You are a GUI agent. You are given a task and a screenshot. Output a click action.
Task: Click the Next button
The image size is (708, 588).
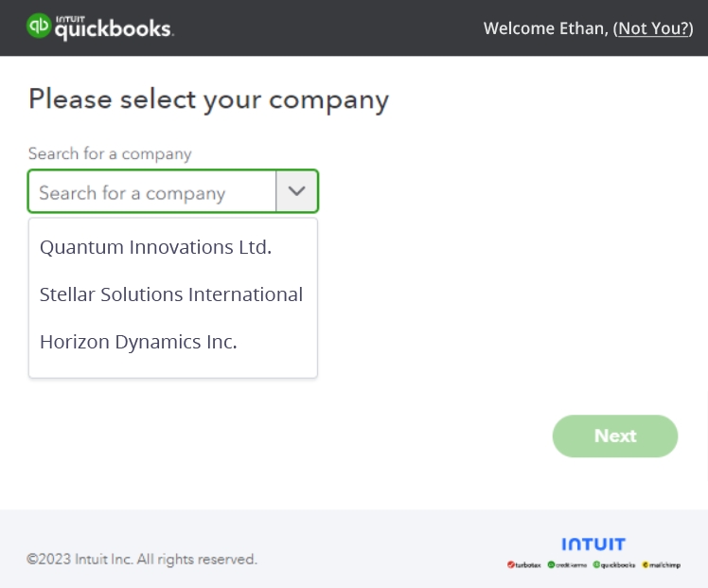615,437
